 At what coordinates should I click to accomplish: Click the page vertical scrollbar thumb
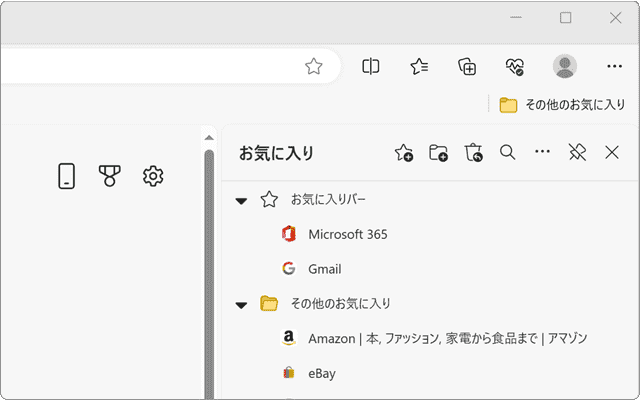(x=209, y=274)
